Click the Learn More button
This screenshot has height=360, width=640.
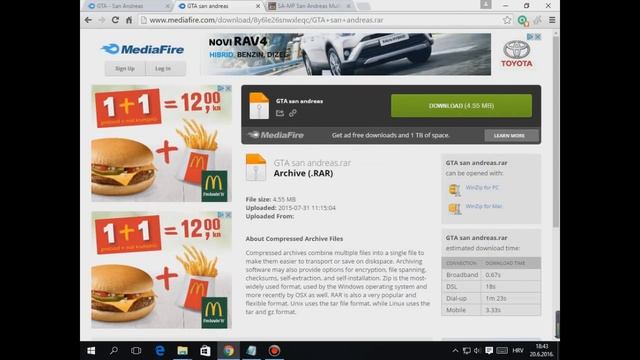[509, 136]
